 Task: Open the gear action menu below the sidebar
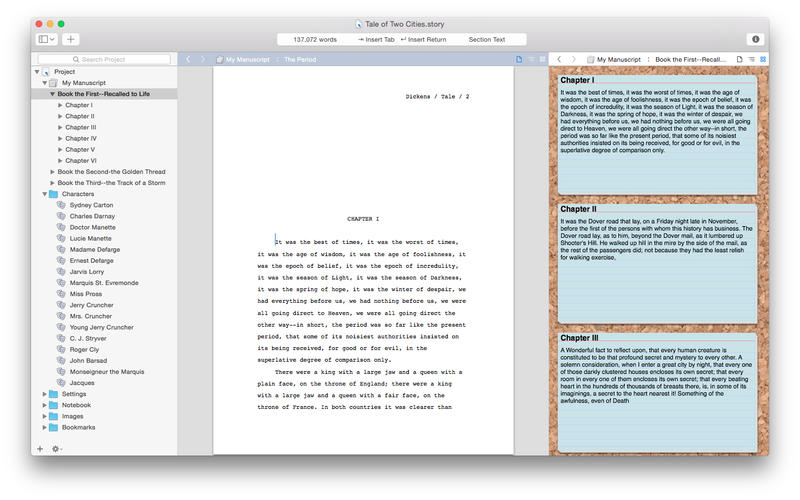point(57,449)
